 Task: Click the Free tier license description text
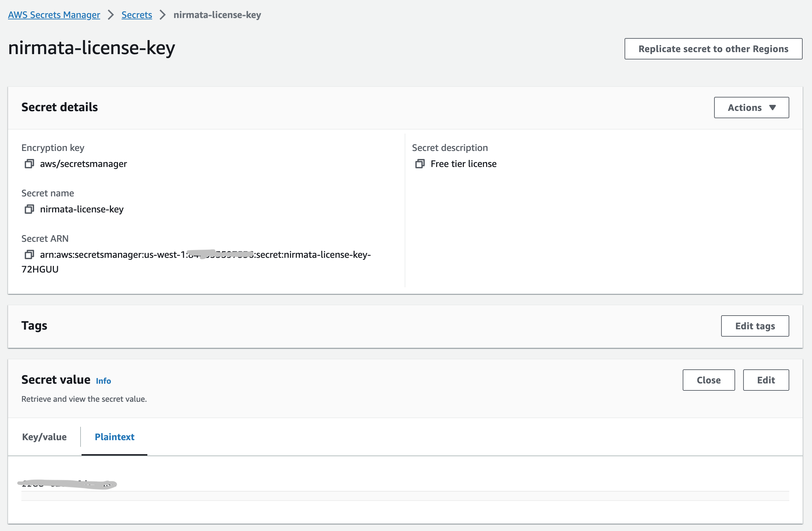pos(463,164)
